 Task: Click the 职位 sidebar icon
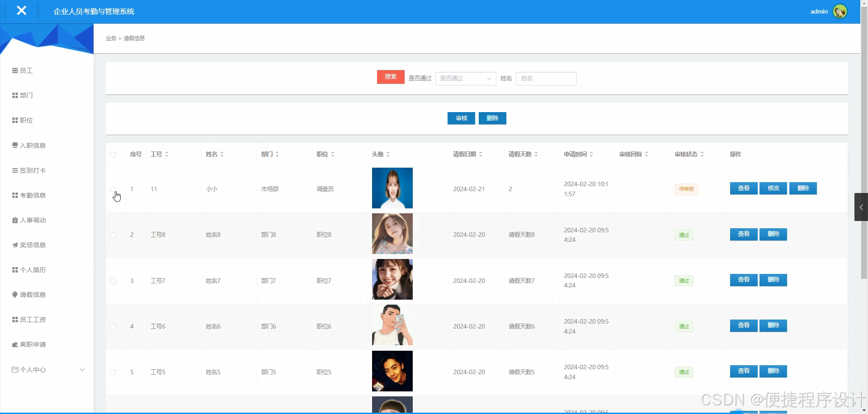pos(15,120)
